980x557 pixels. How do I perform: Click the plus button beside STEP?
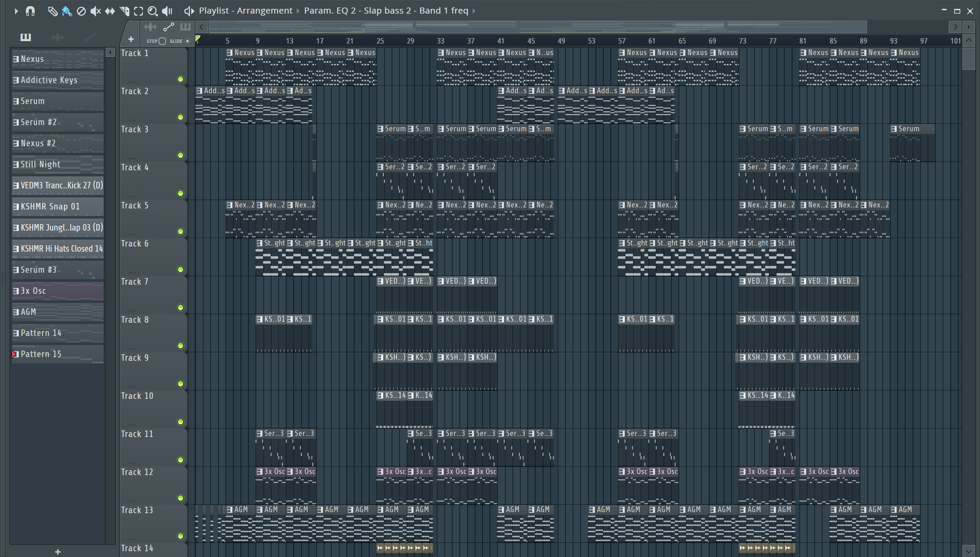tap(131, 39)
